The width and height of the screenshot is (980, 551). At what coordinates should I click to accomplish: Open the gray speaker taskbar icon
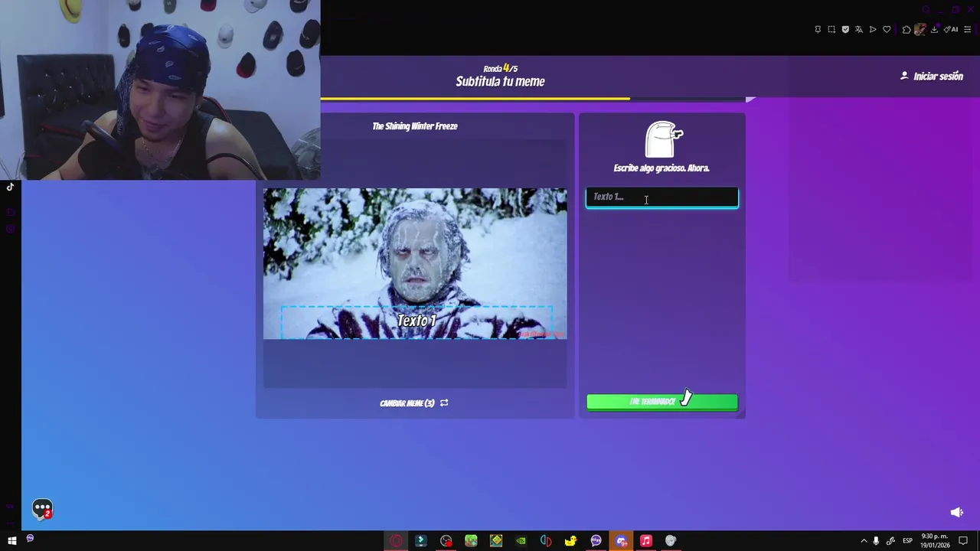tap(671, 541)
